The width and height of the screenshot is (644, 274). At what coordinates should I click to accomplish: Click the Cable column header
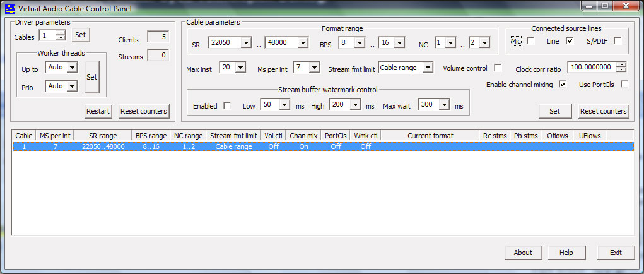(24, 136)
